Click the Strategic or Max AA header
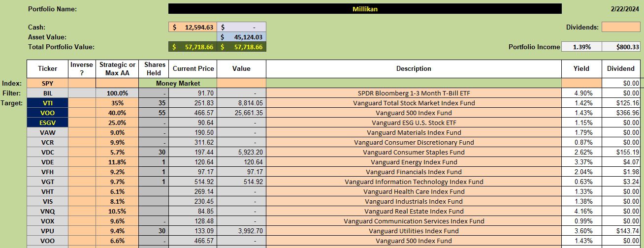This screenshot has width=644, height=248. (117, 68)
